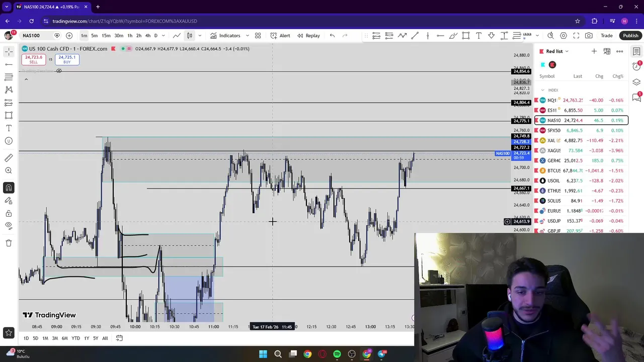Open the fib retracement tools in left sidebar

[9, 77]
